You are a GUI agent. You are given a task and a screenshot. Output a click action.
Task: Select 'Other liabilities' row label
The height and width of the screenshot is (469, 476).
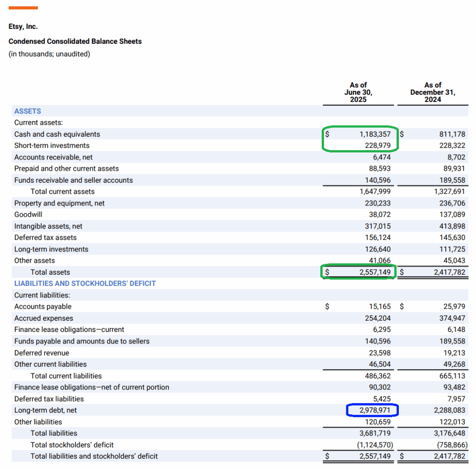(38, 422)
